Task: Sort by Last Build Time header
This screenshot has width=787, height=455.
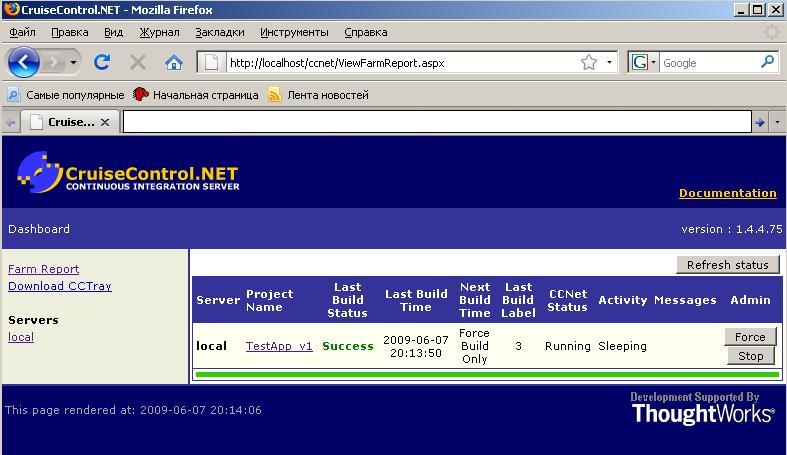Action: click(x=416, y=300)
